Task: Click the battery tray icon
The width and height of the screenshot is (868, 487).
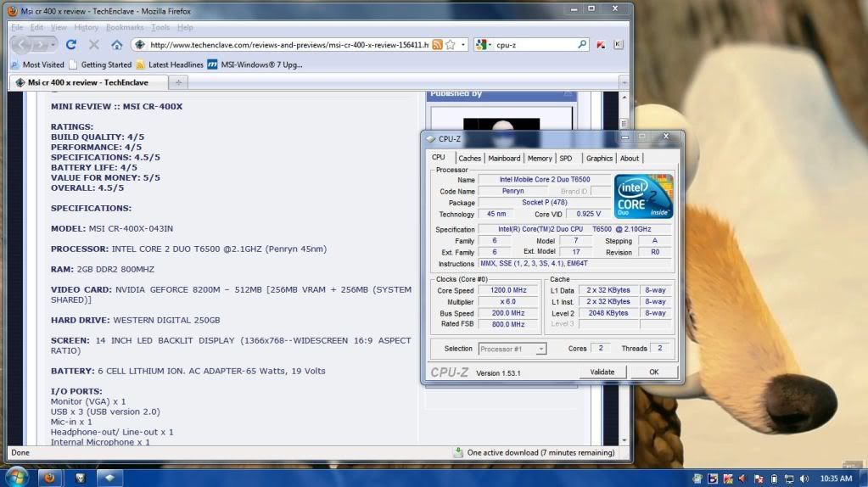Action: click(x=774, y=479)
